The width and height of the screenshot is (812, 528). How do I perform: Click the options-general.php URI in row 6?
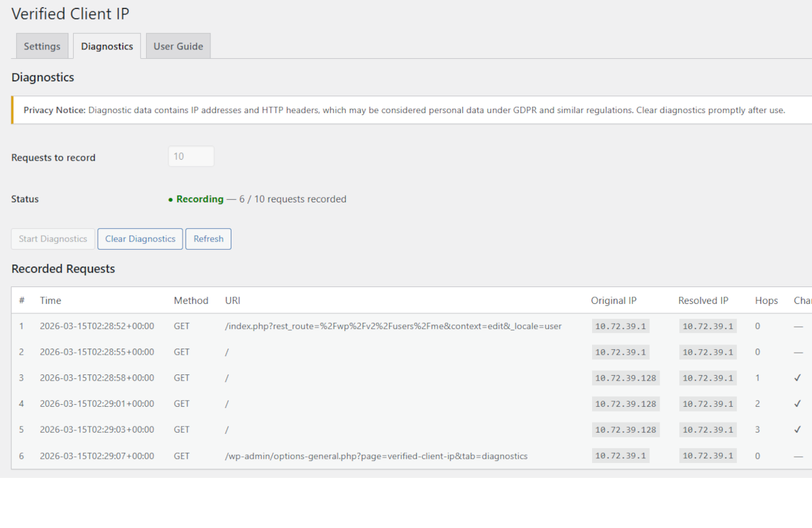[x=376, y=456]
